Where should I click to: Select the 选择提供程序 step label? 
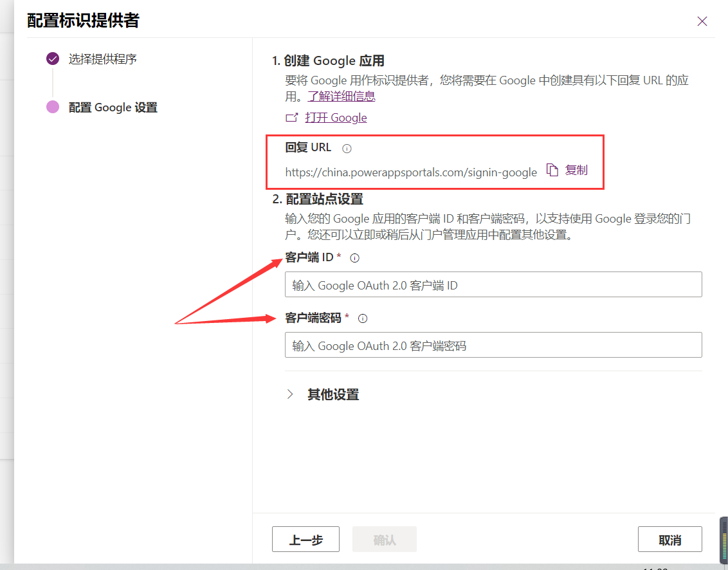click(103, 59)
